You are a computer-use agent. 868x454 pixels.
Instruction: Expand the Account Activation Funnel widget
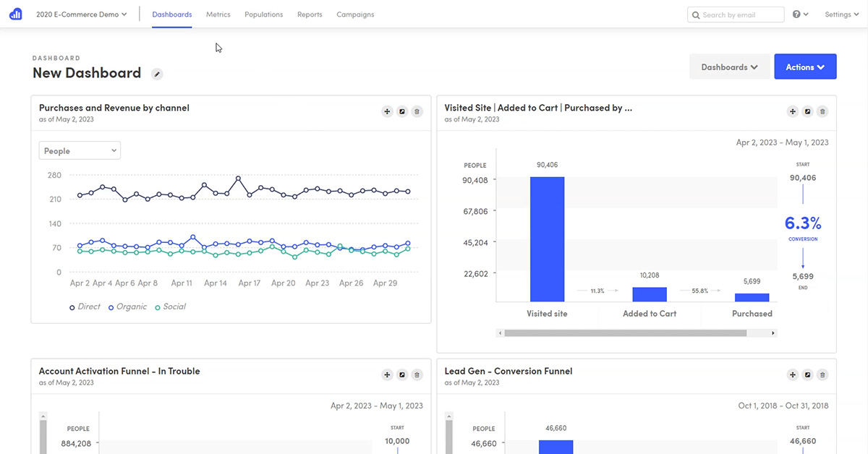(402, 374)
